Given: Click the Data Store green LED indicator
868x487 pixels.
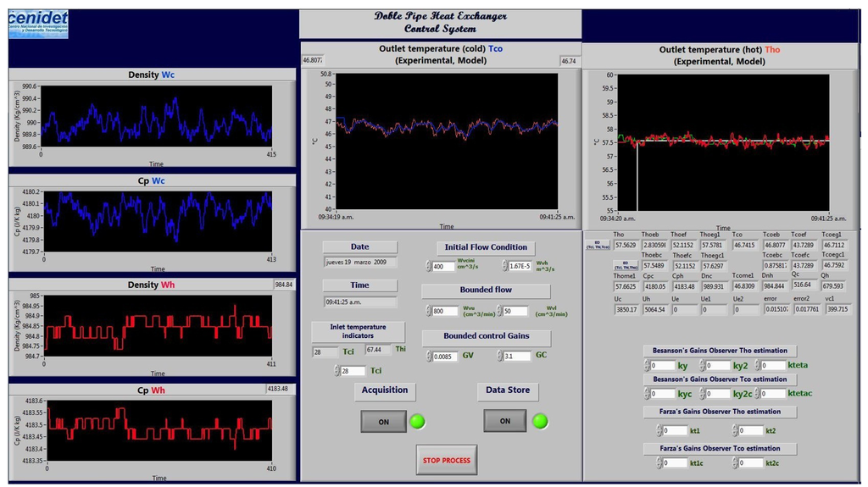Looking at the screenshot, I should click(x=540, y=421).
